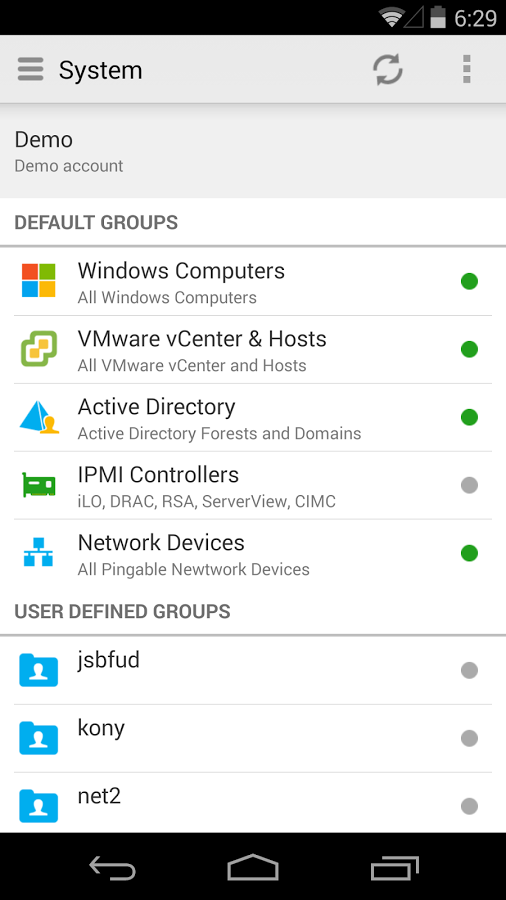Open the three-dot overflow menu
Screen dimensions: 506x900
click(x=466, y=69)
